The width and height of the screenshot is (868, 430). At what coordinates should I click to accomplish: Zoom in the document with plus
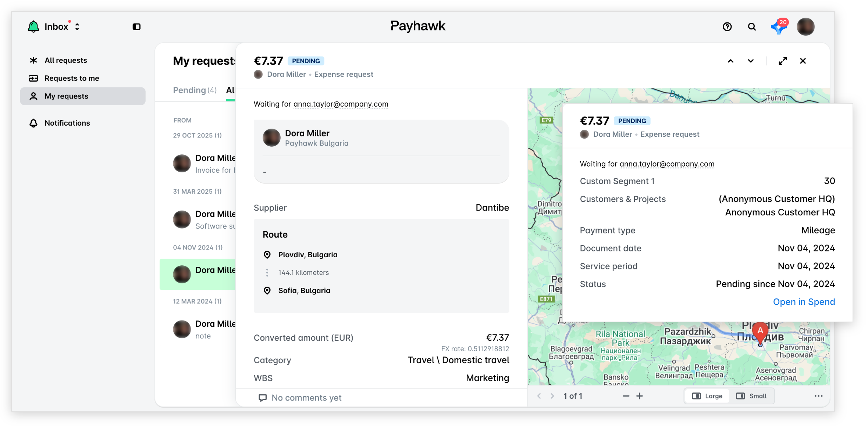point(640,396)
